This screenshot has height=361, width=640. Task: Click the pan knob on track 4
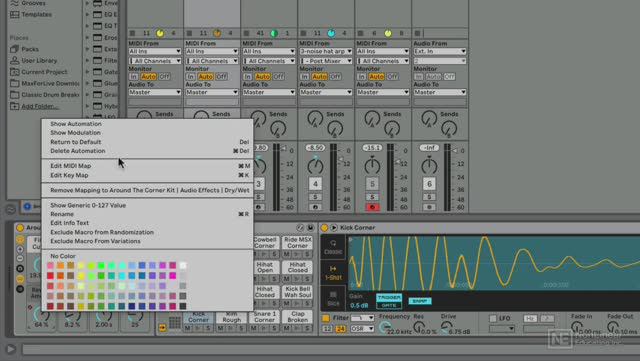click(315, 166)
